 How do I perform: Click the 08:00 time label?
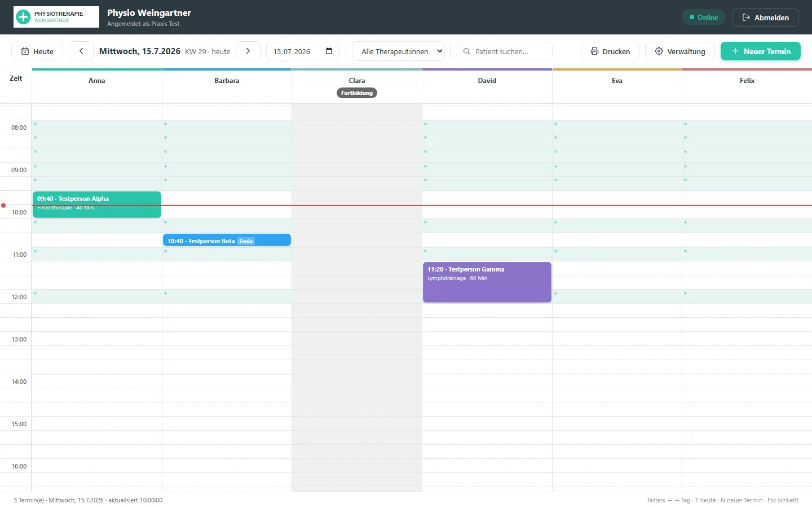[19, 128]
